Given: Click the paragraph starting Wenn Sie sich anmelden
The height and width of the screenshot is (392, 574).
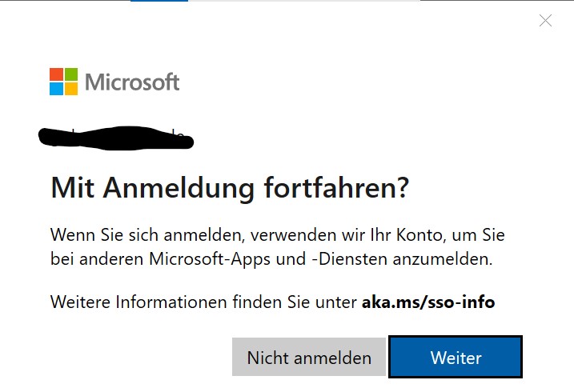Looking at the screenshot, I should click(277, 246).
